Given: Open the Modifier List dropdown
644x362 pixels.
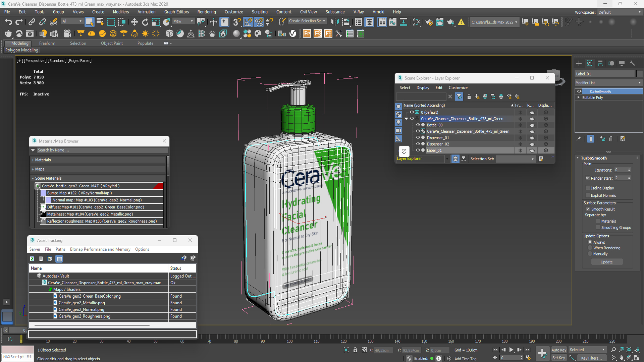Looking at the screenshot, I should (608, 83).
